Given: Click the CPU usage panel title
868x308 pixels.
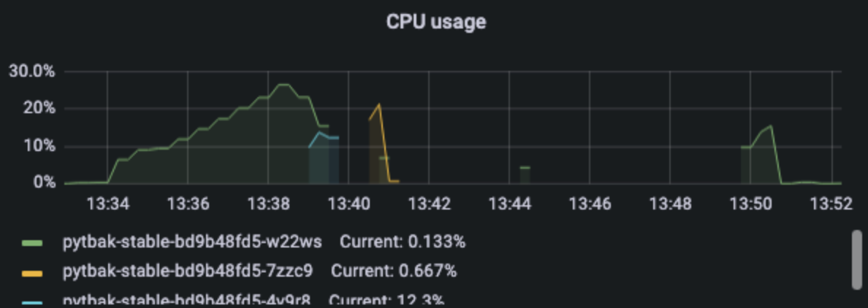Looking at the screenshot, I should (x=436, y=22).
